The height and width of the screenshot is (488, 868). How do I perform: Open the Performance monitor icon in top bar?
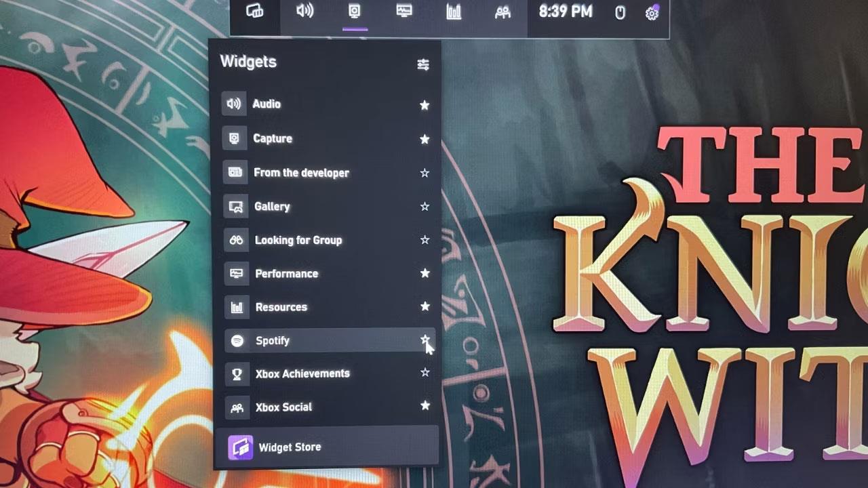click(404, 12)
